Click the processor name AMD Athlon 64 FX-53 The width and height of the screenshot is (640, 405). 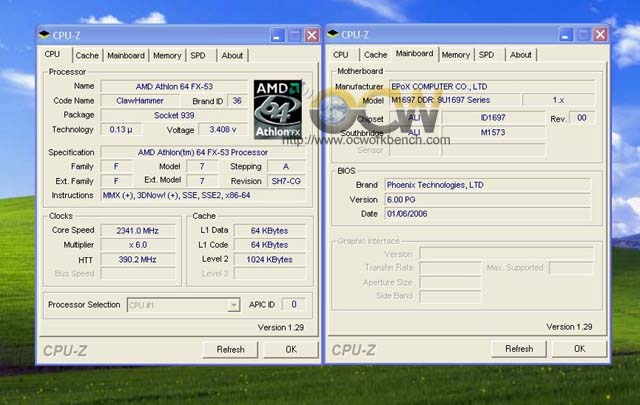[x=174, y=87]
